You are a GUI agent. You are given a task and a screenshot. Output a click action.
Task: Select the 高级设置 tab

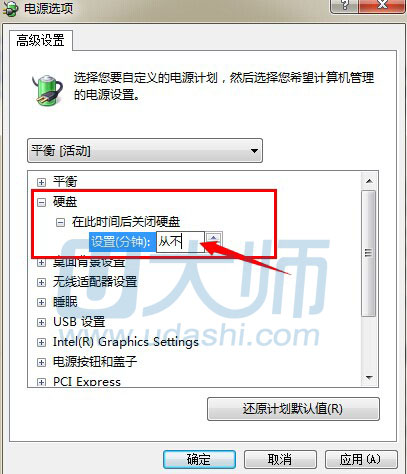[41, 41]
